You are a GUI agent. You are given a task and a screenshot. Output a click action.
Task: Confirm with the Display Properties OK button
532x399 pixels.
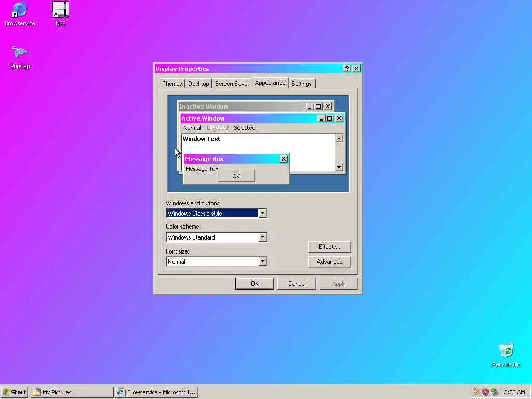pyautogui.click(x=255, y=284)
